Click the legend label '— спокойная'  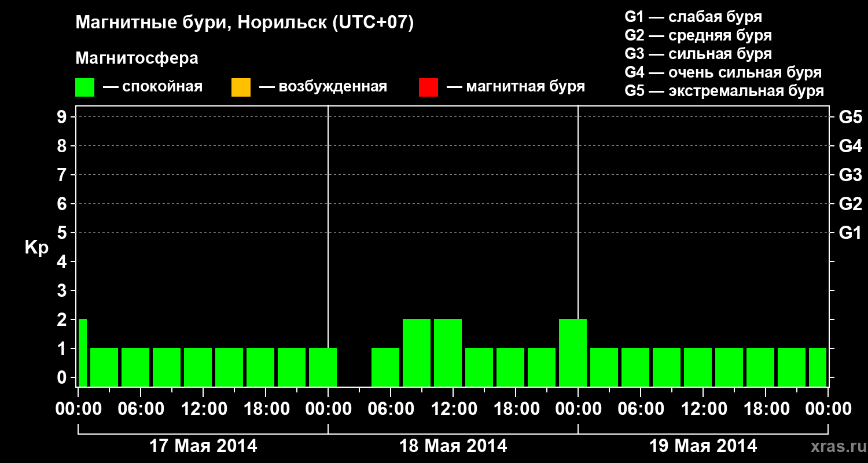coord(153,87)
